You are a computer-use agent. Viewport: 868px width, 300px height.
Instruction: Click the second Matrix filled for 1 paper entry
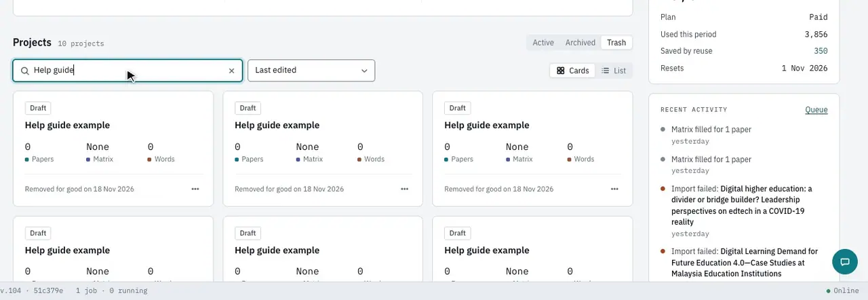711,160
